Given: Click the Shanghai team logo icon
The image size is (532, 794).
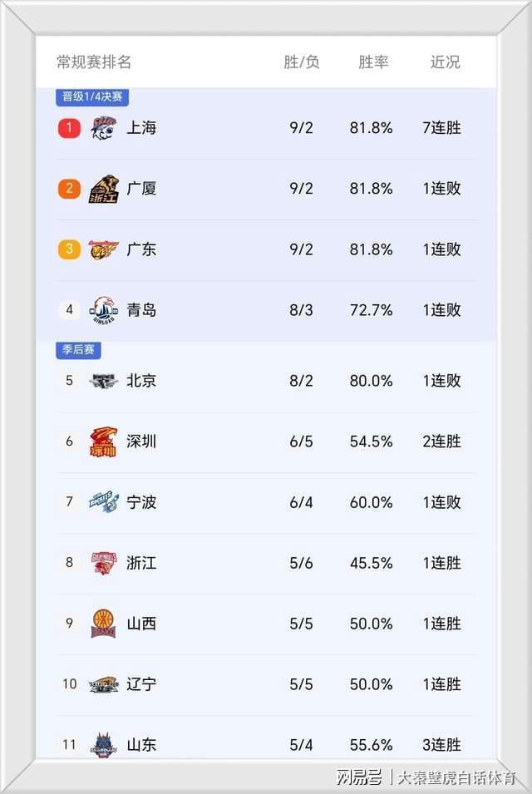Looking at the screenshot, I should pos(104,128).
